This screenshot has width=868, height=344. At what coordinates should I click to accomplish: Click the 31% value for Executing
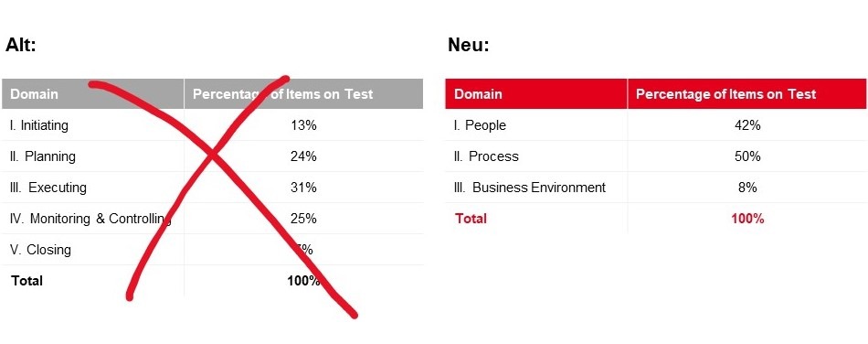pyautogui.click(x=303, y=188)
